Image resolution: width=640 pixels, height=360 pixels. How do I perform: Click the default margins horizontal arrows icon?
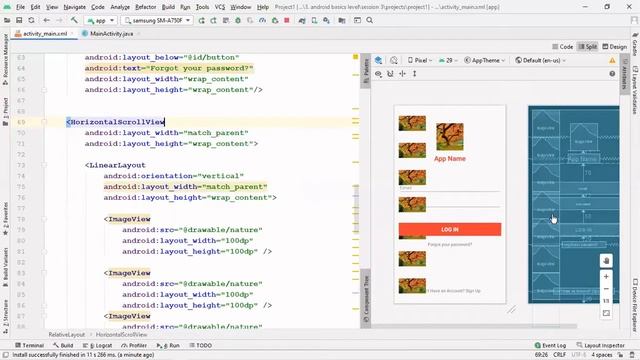pyautogui.click(x=402, y=74)
